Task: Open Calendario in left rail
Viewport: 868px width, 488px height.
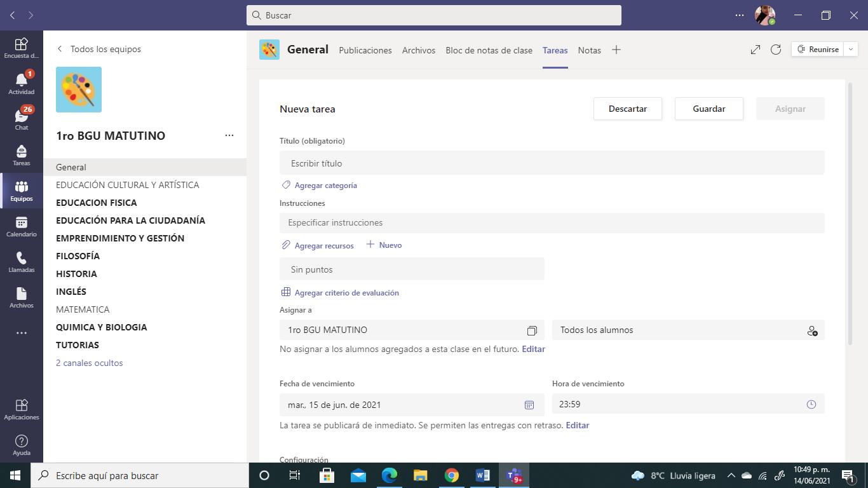Action: pyautogui.click(x=21, y=226)
